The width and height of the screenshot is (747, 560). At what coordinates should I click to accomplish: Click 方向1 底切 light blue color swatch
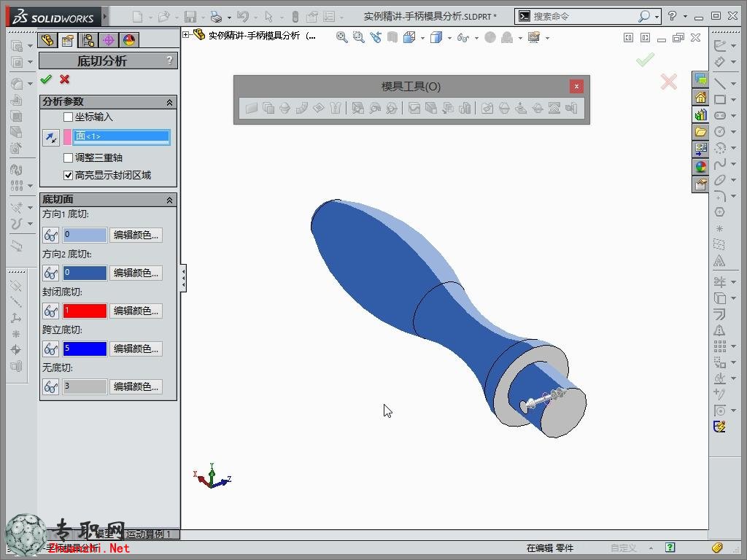tap(85, 236)
